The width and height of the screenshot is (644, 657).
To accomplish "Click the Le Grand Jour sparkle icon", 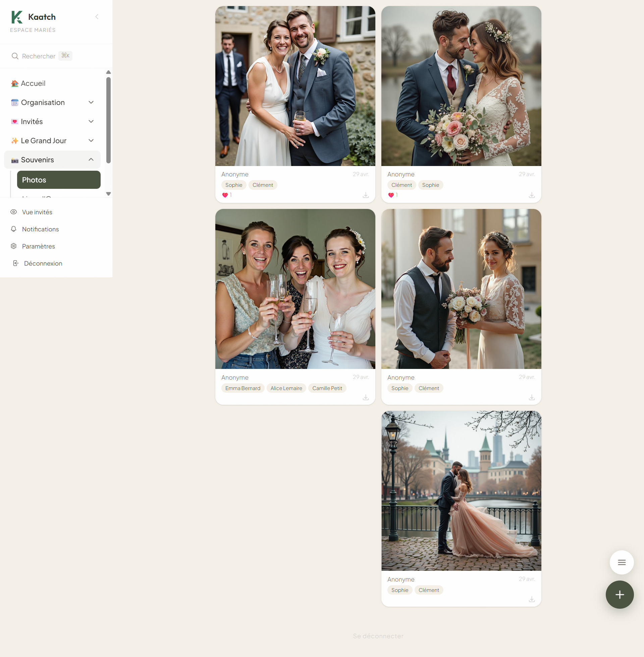I will pyautogui.click(x=14, y=141).
